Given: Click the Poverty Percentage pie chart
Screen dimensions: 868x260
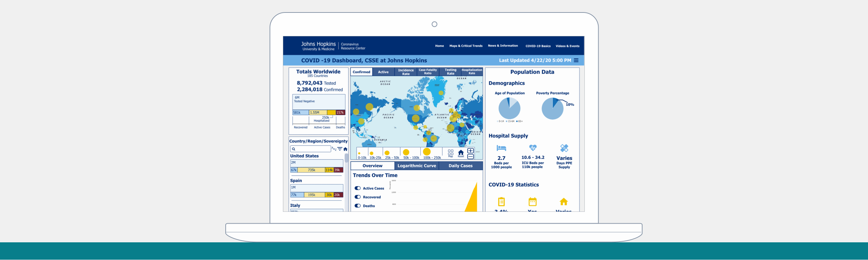Looking at the screenshot, I should pyautogui.click(x=552, y=109).
